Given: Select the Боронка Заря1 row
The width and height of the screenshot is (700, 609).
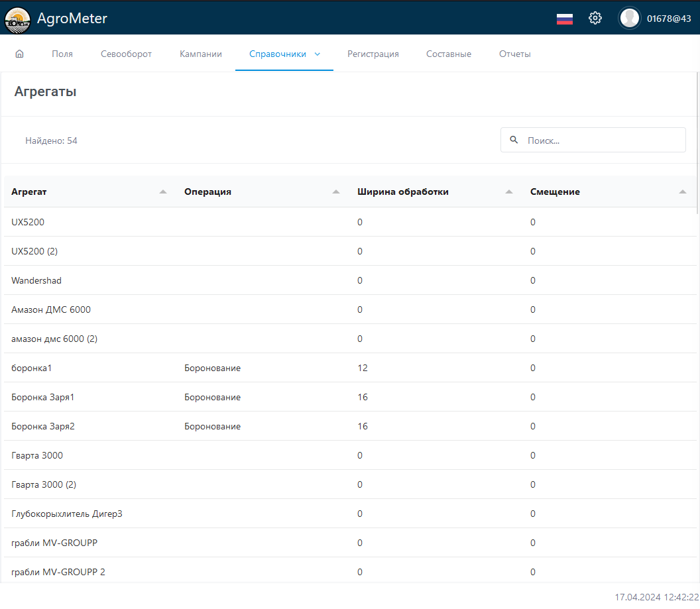Looking at the screenshot, I should [x=43, y=397].
